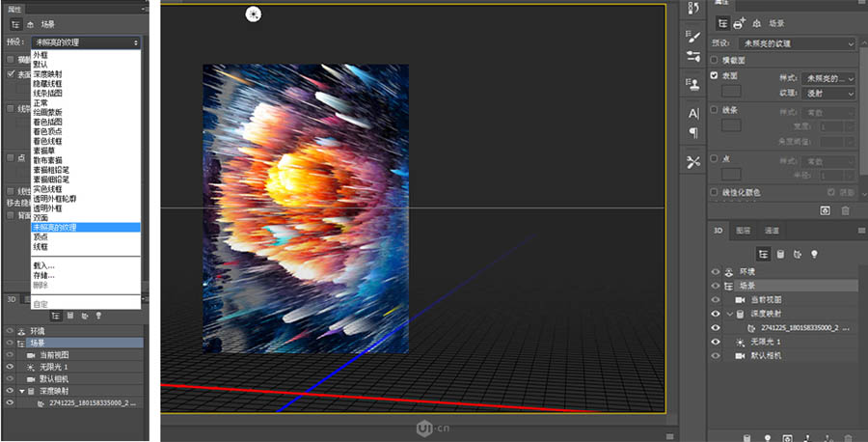Click the 表面 color swatch in right panel

click(x=732, y=91)
